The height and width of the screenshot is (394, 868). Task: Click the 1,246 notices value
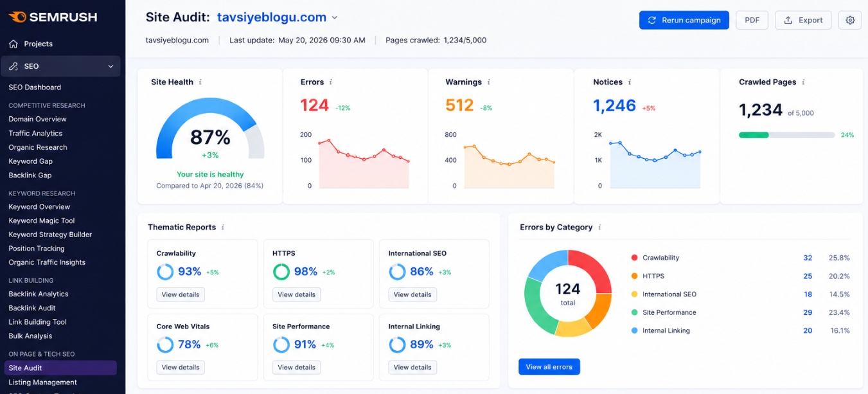pos(614,105)
